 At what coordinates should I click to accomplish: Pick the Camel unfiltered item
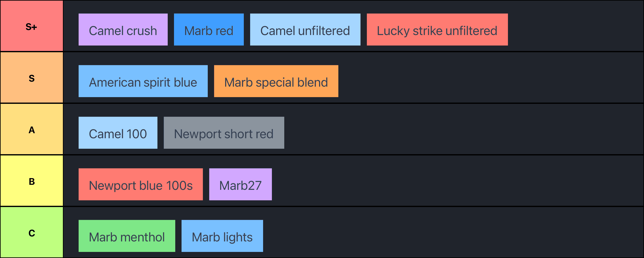[x=305, y=30]
